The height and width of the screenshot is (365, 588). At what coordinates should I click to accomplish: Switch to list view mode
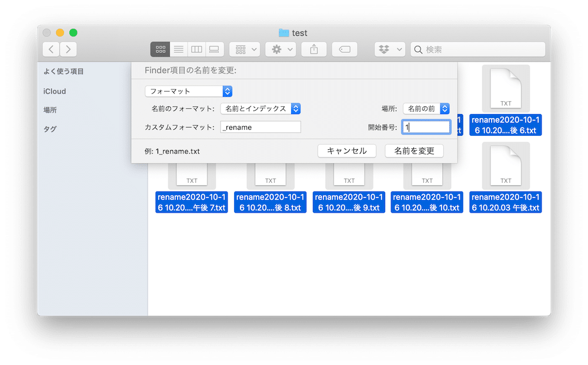pos(179,49)
